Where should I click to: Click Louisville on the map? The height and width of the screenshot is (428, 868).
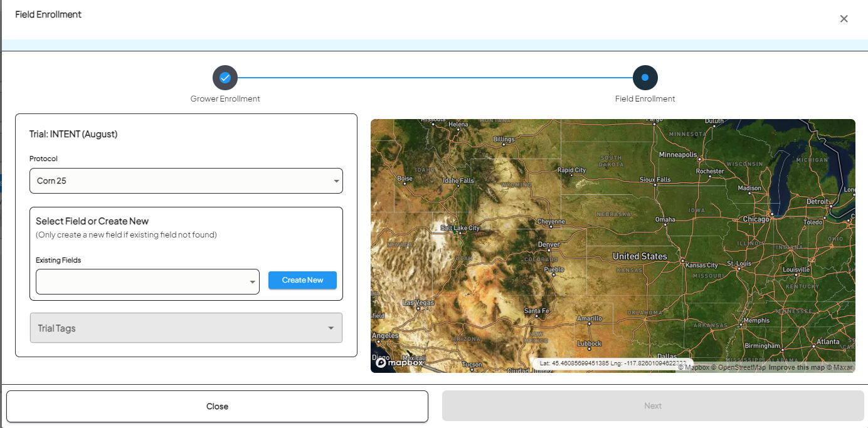(x=797, y=270)
